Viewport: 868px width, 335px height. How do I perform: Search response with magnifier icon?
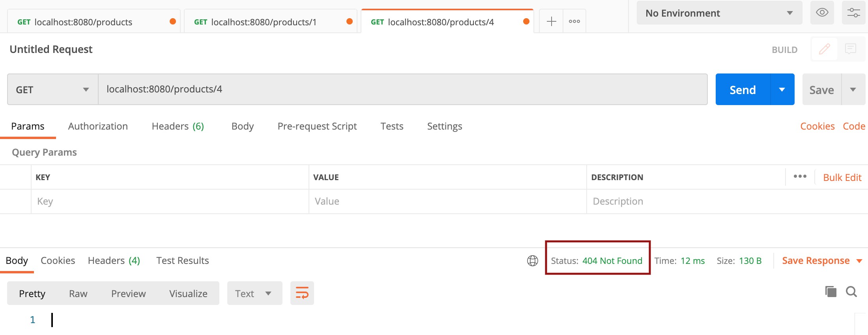851,292
